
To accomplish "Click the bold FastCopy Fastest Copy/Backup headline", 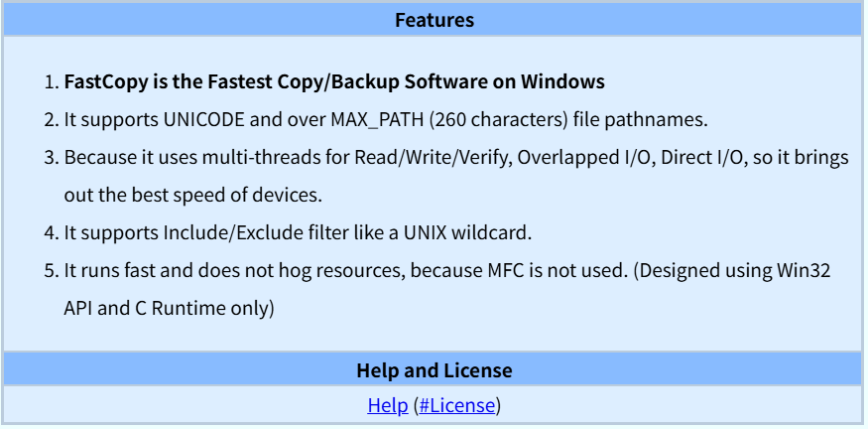I will (334, 82).
